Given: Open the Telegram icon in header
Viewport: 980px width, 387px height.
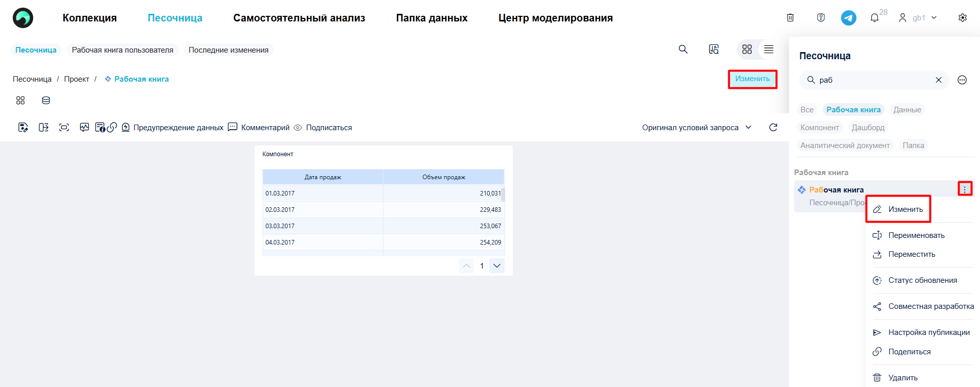Looking at the screenshot, I should pos(849,18).
